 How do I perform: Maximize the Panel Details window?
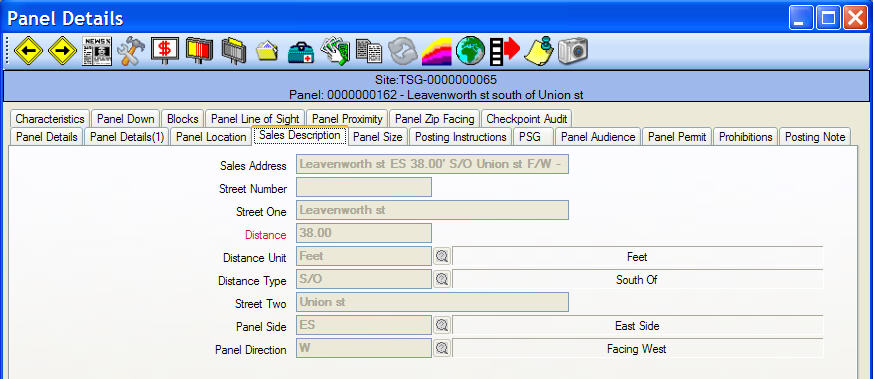828,18
